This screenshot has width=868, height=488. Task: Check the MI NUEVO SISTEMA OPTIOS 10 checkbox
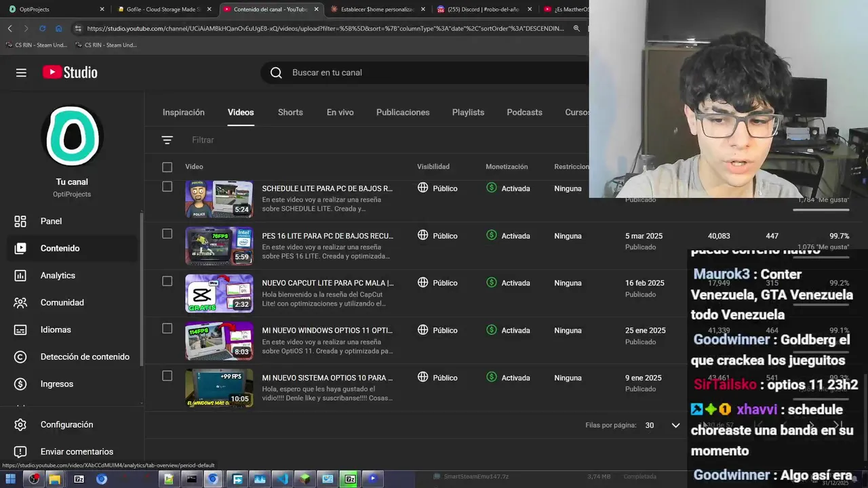(167, 376)
